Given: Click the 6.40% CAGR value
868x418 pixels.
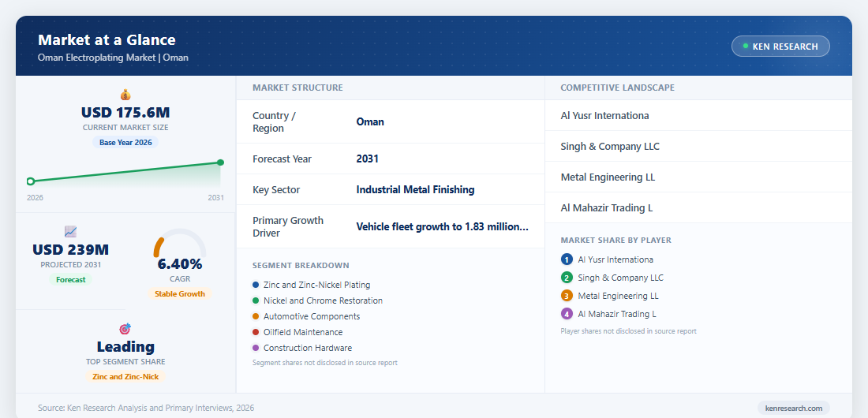Looking at the screenshot, I should click(x=180, y=263).
